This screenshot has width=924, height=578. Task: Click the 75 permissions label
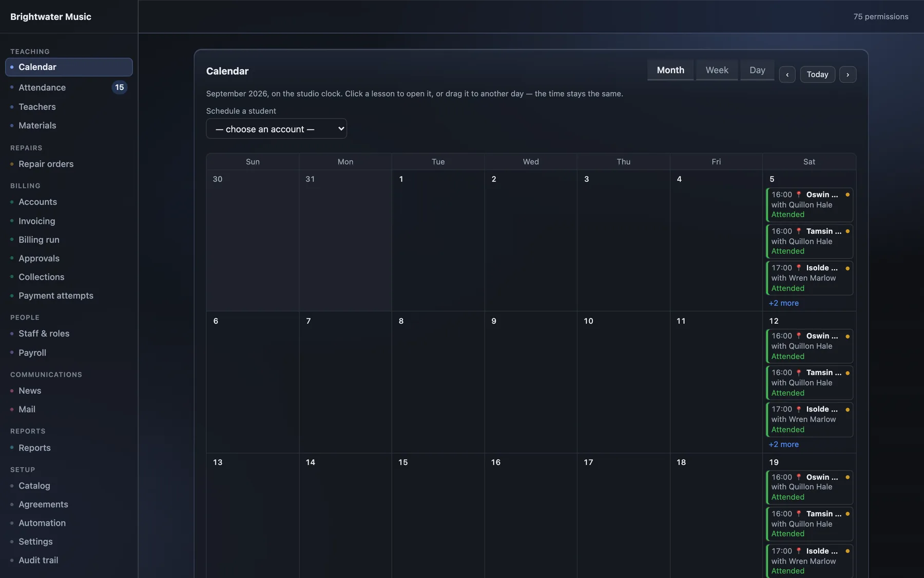[881, 16]
